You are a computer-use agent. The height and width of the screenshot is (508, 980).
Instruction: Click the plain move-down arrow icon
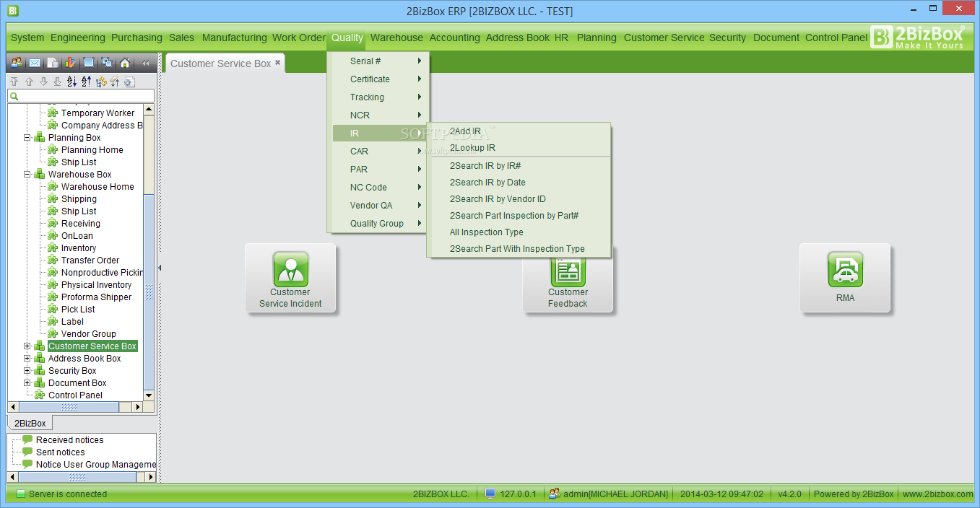(43, 82)
